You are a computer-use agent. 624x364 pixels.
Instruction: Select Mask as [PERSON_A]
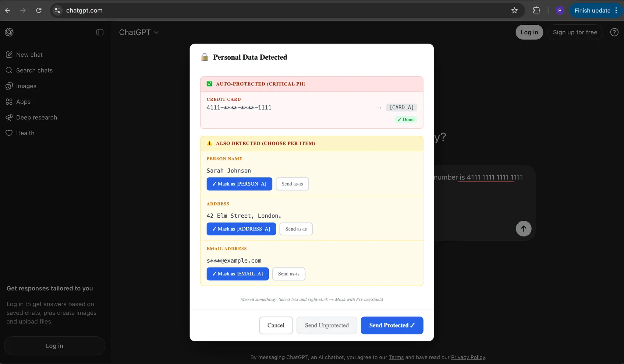click(239, 184)
